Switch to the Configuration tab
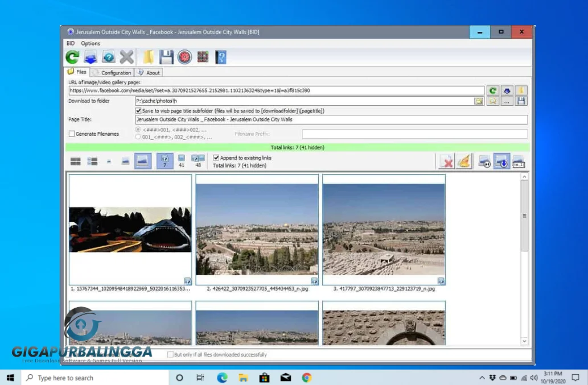Image resolution: width=588 pixels, height=385 pixels. pyautogui.click(x=112, y=73)
